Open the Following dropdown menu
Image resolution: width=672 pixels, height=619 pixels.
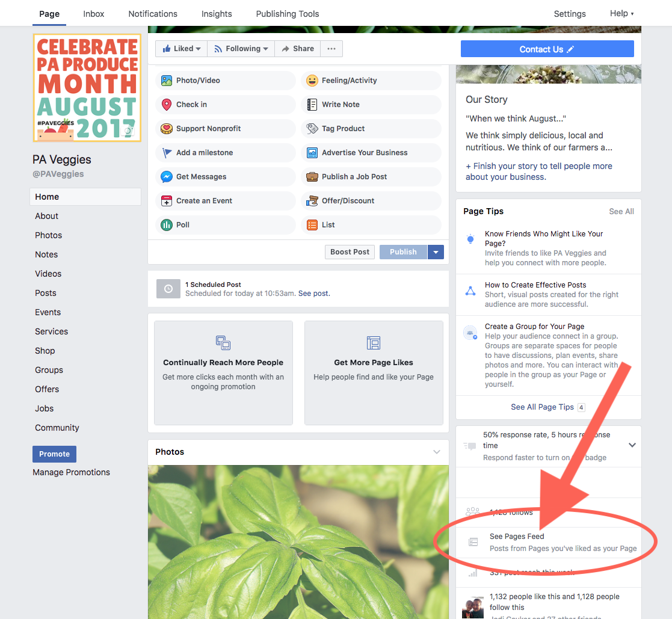coord(241,49)
